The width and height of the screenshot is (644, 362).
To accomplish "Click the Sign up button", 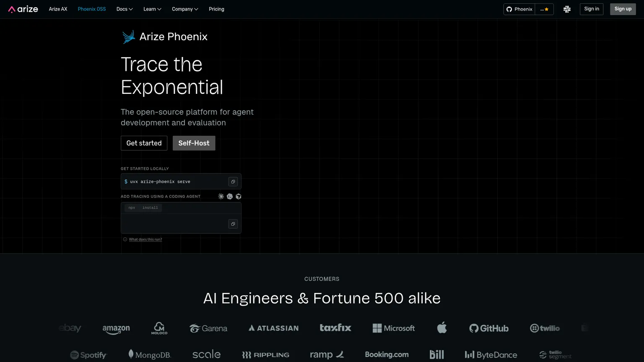I will pyautogui.click(x=623, y=9).
